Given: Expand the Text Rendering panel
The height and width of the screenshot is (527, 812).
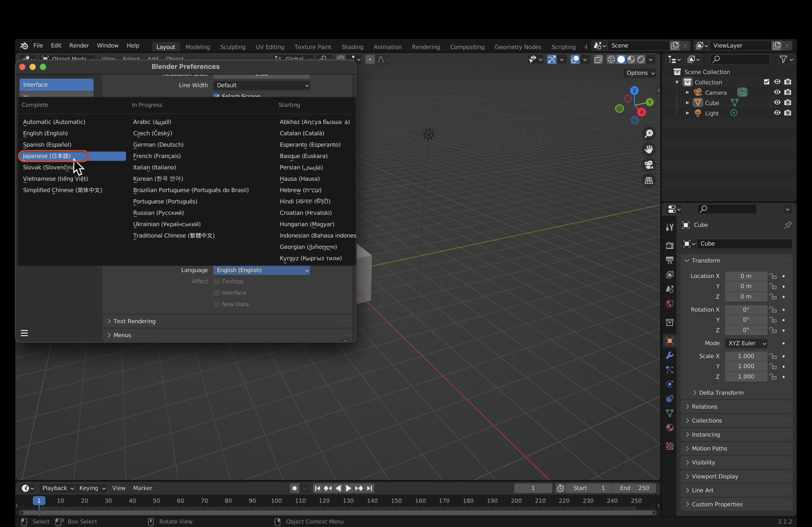Looking at the screenshot, I should (227, 321).
